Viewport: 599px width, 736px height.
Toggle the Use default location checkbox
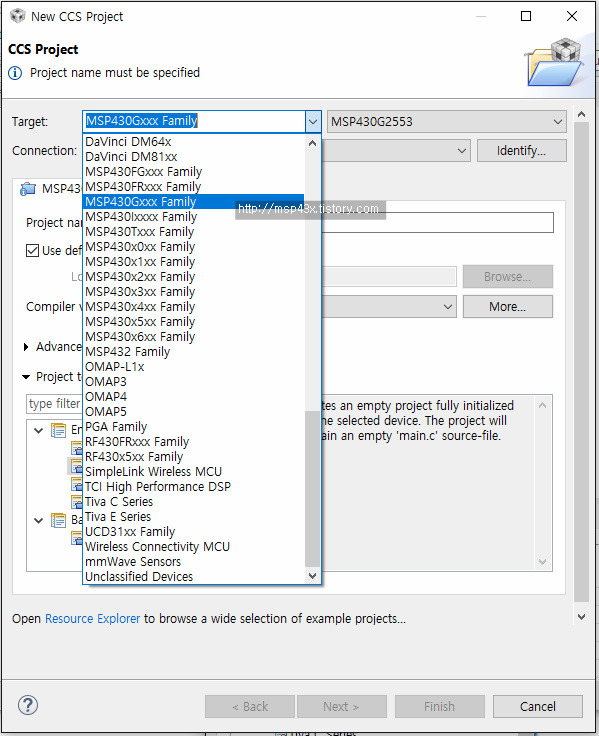point(32,250)
